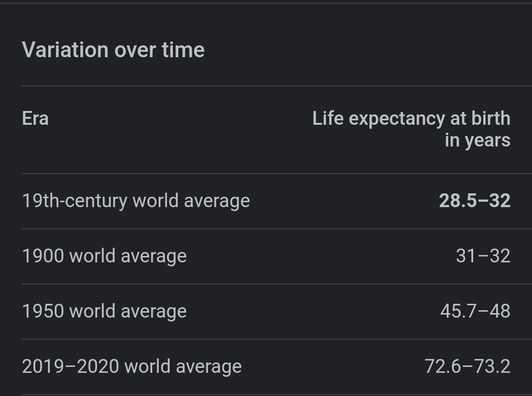Click the divider line above the section heading
This screenshot has width=532, height=396.
point(266,3)
